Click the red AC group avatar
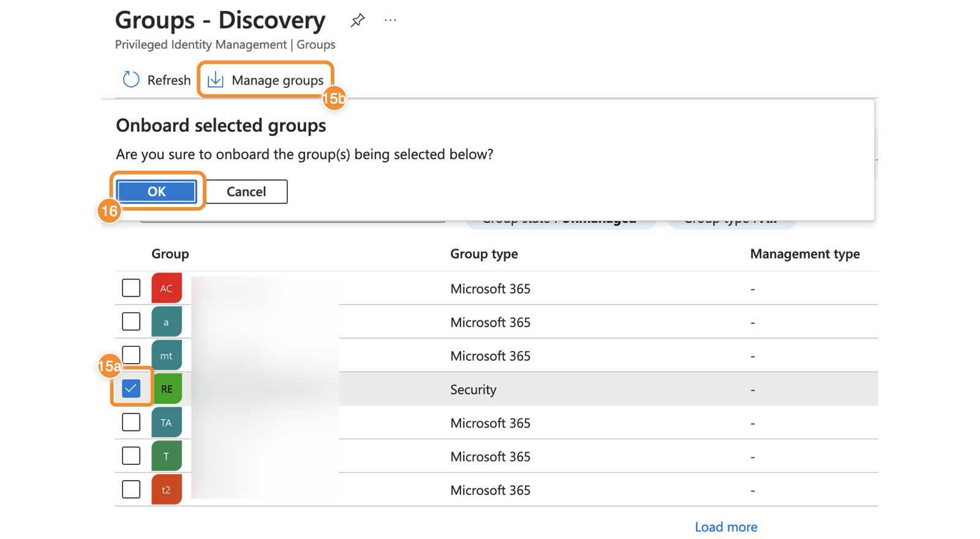 click(167, 288)
